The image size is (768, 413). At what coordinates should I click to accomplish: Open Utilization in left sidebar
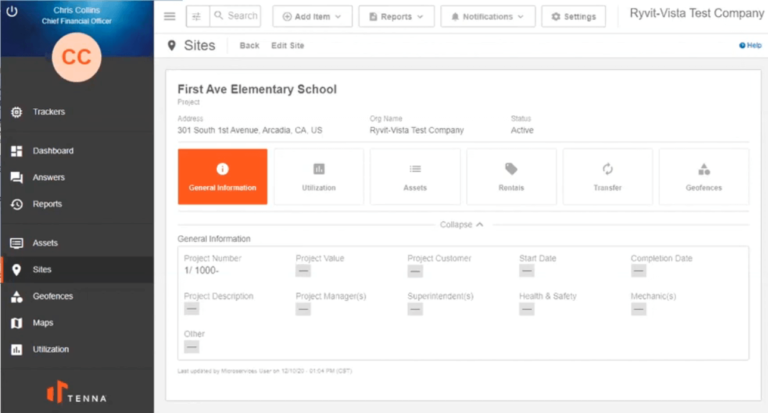click(51, 349)
